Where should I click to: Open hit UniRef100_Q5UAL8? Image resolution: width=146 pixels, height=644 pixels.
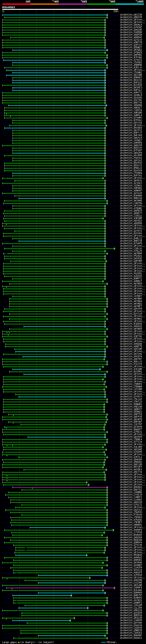pos(131,25)
